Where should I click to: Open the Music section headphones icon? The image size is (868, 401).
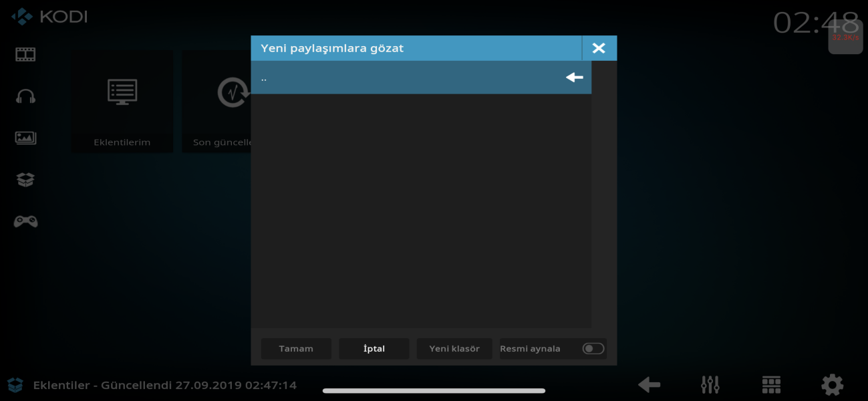pyautogui.click(x=25, y=96)
